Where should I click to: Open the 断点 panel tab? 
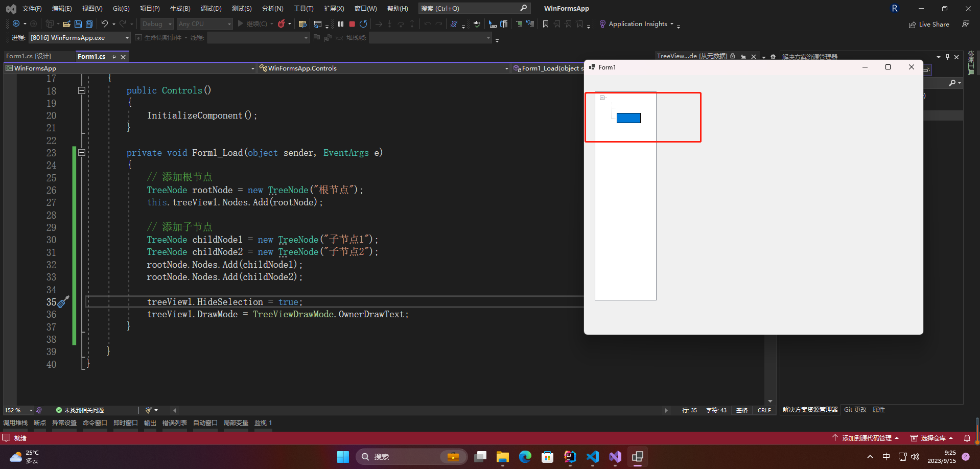pyautogui.click(x=40, y=423)
